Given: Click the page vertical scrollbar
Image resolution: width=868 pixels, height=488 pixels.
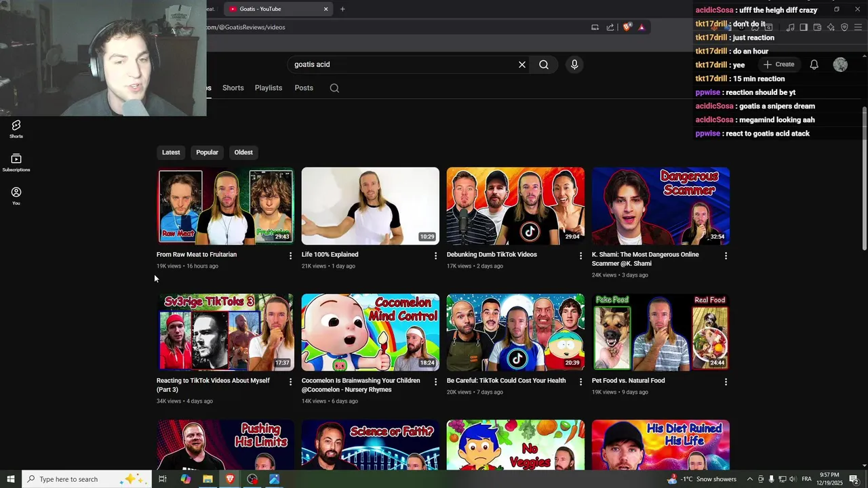Looking at the screenshot, I should (864, 178).
